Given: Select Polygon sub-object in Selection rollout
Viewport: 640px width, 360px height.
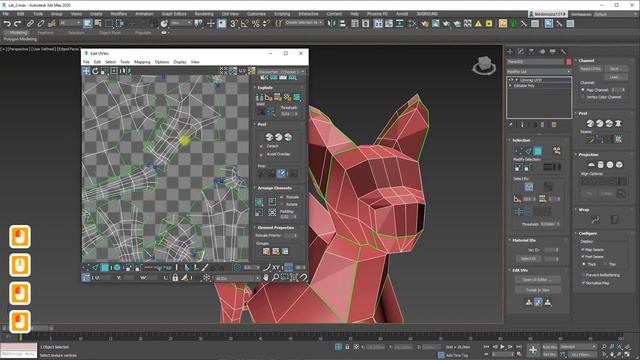Looking at the screenshot, I should click(538, 151).
